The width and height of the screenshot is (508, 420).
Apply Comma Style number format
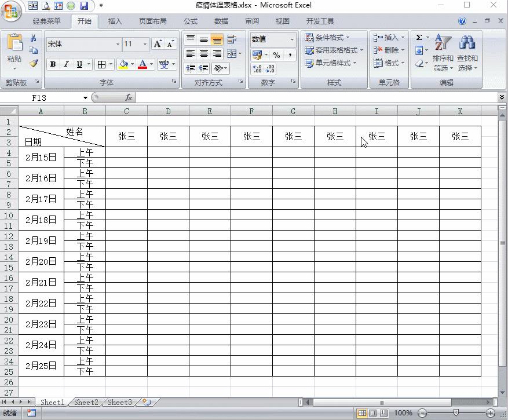tap(290, 55)
